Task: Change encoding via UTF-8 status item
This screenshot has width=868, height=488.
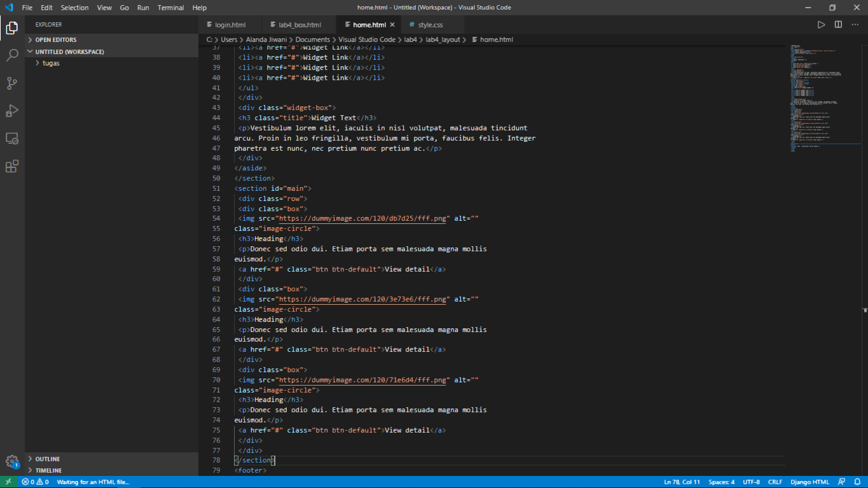Action: (751, 482)
